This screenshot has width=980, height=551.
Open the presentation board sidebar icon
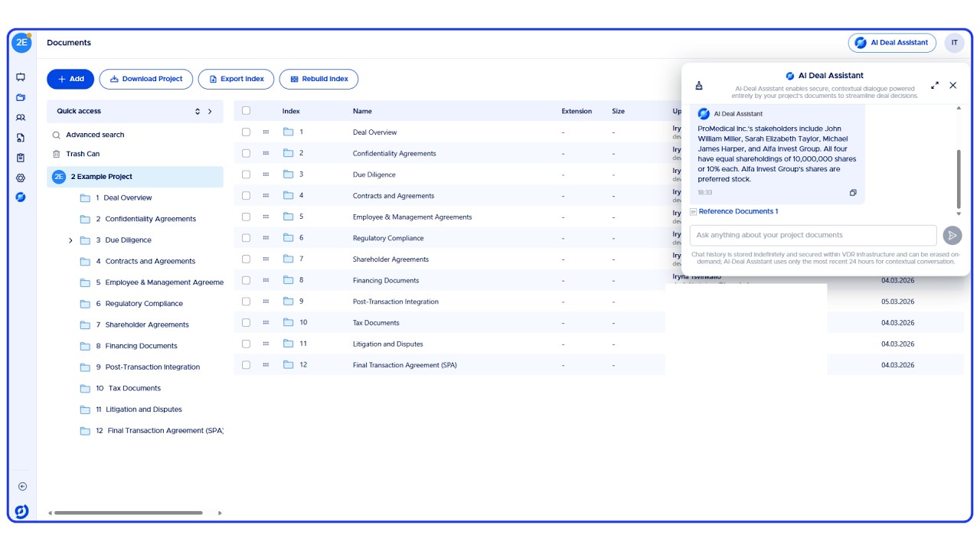click(21, 77)
